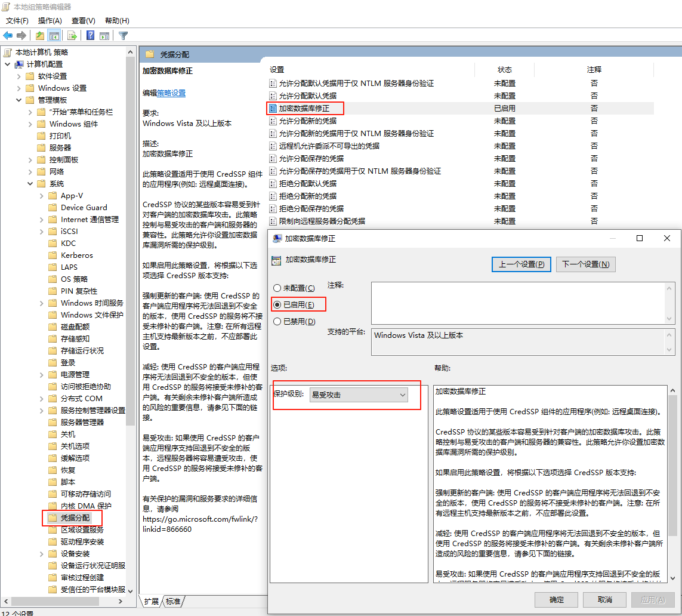This screenshot has width=682, height=616.
Task: Switch to the 标准 tab
Action: click(173, 601)
